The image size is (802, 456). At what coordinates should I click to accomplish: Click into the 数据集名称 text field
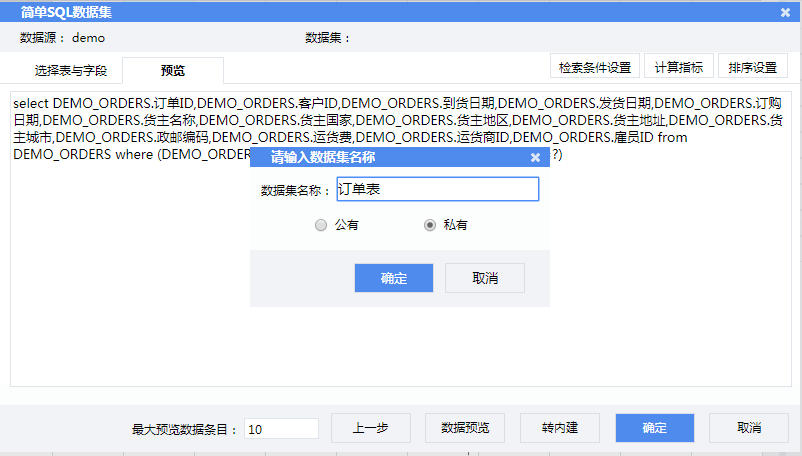(438, 189)
